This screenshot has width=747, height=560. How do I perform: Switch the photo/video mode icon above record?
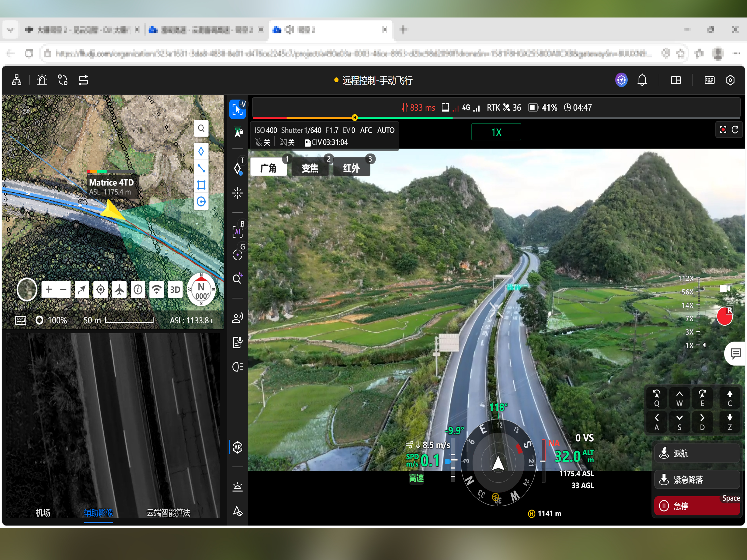pos(725,289)
